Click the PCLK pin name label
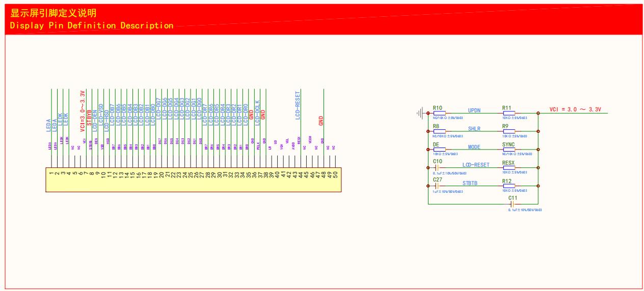Viewport: 644px width, 291px height. pos(259,147)
